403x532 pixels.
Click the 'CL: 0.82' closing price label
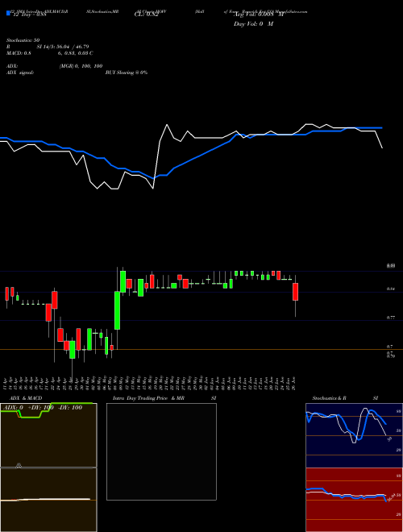point(146,15)
